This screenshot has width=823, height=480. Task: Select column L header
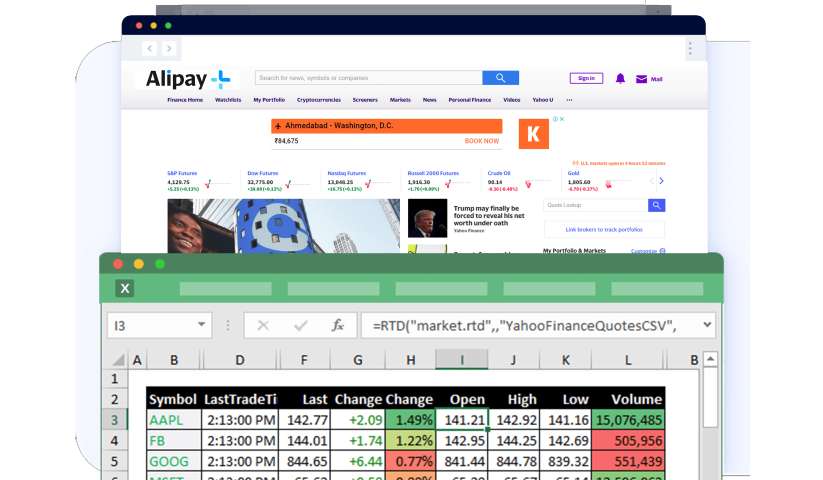628,360
